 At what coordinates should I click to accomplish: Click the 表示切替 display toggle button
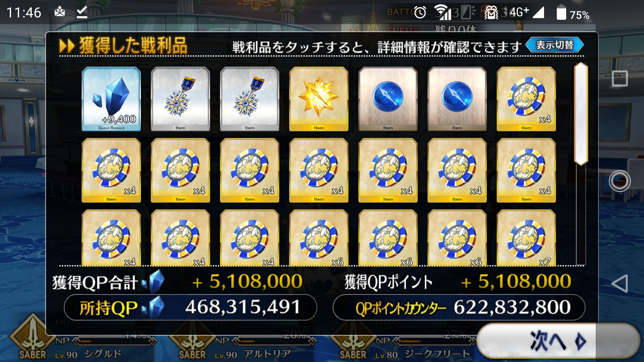pos(555,45)
